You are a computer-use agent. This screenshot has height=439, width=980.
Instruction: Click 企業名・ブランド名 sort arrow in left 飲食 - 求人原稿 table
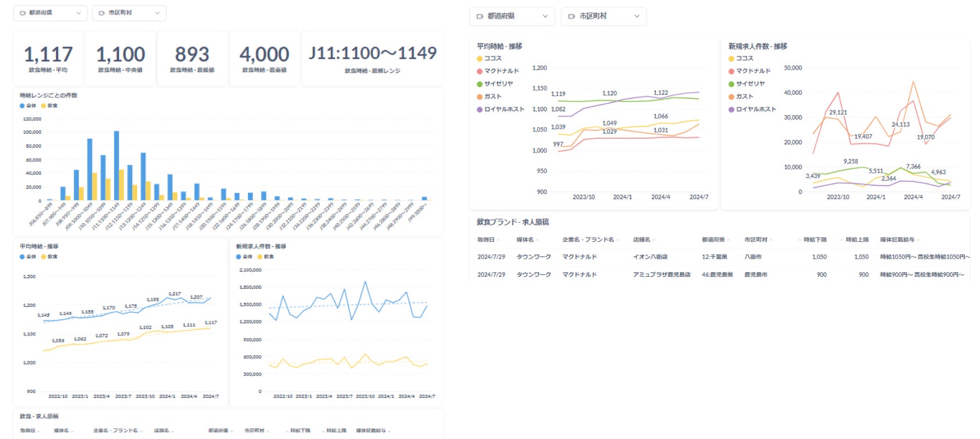(141, 431)
